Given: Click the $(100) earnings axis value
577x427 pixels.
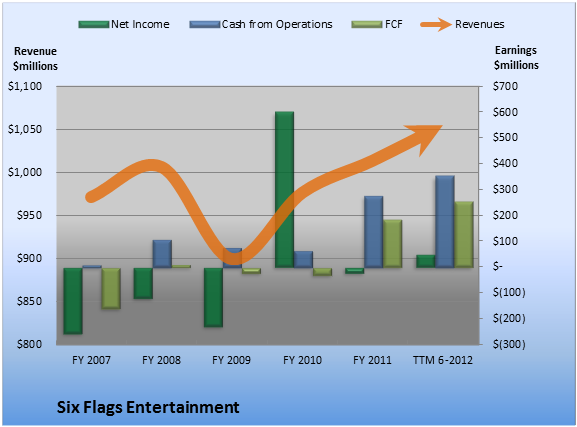Looking at the screenshot, I should click(x=509, y=293).
